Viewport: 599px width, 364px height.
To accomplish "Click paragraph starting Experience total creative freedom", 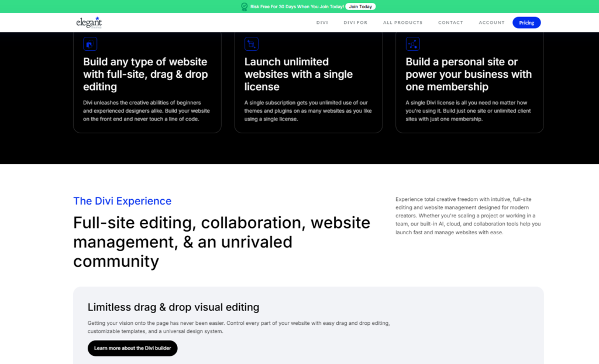I will click(x=469, y=216).
